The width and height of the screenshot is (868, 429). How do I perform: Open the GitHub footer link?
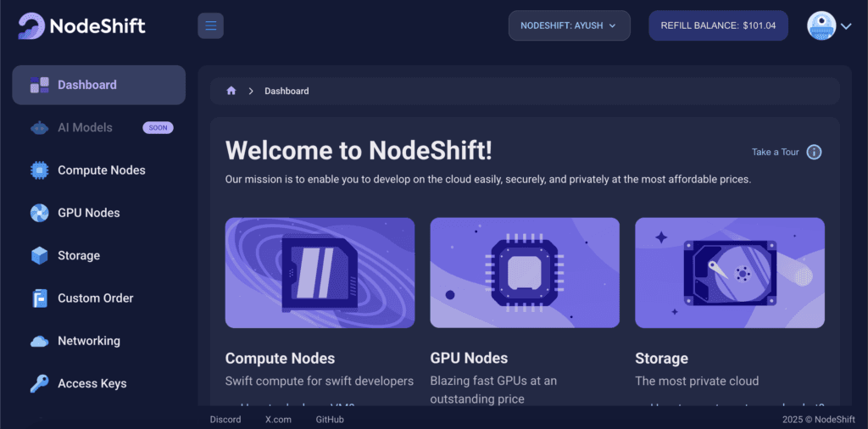point(330,420)
